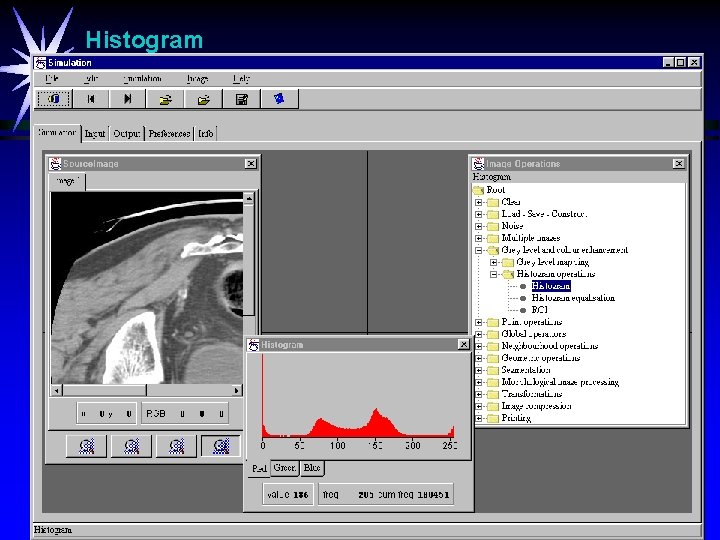The image size is (720, 540).
Task: Open the Image menu
Action: point(197,78)
